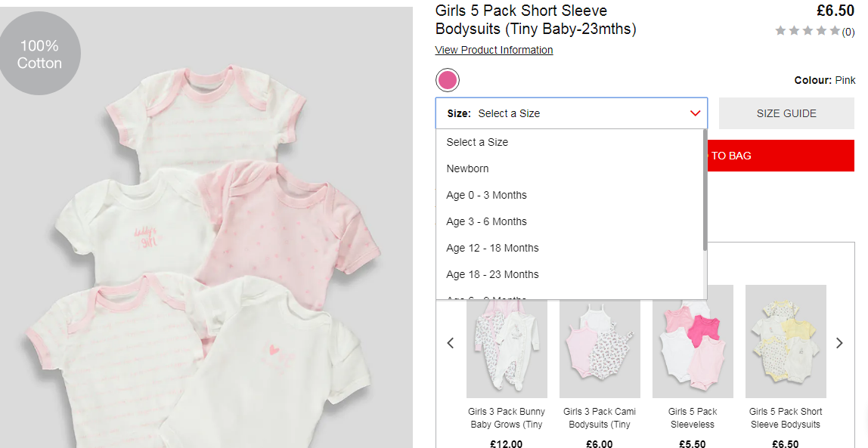Click the next arrow in product carousel
Viewport: 868px width, 448px height.
coord(839,343)
